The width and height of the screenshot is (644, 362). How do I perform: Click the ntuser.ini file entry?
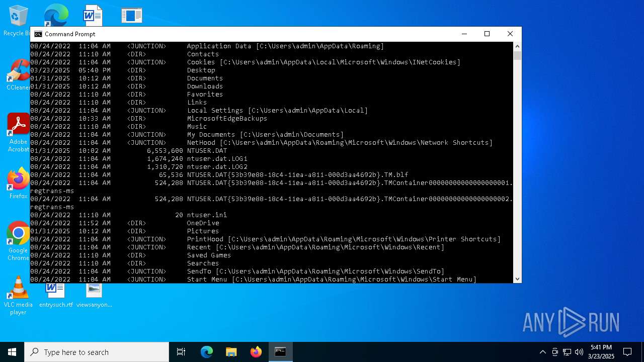click(129, 215)
